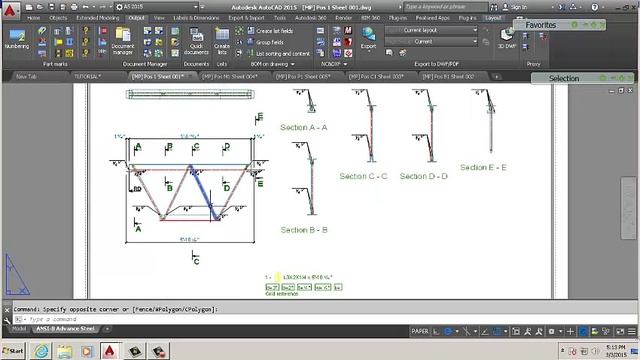Viewport: 640px width, 360px height.
Task: Click the Help question mark icon
Action: click(x=595, y=7)
